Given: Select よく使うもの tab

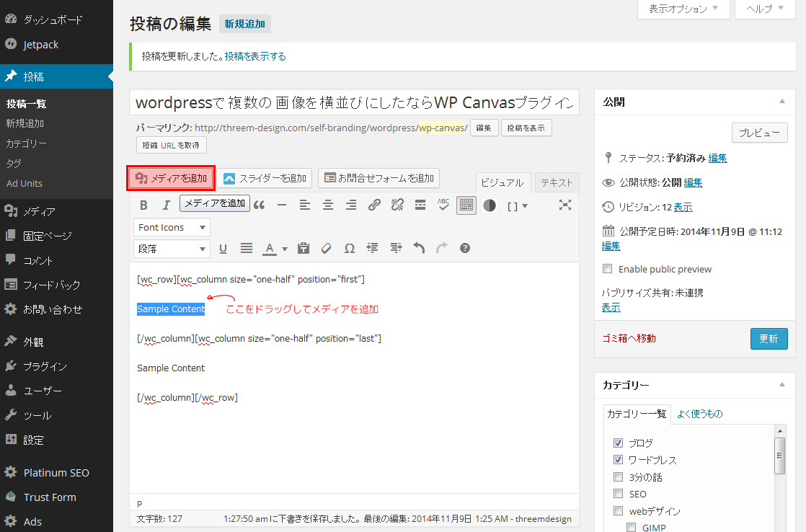Looking at the screenshot, I should [x=699, y=414].
